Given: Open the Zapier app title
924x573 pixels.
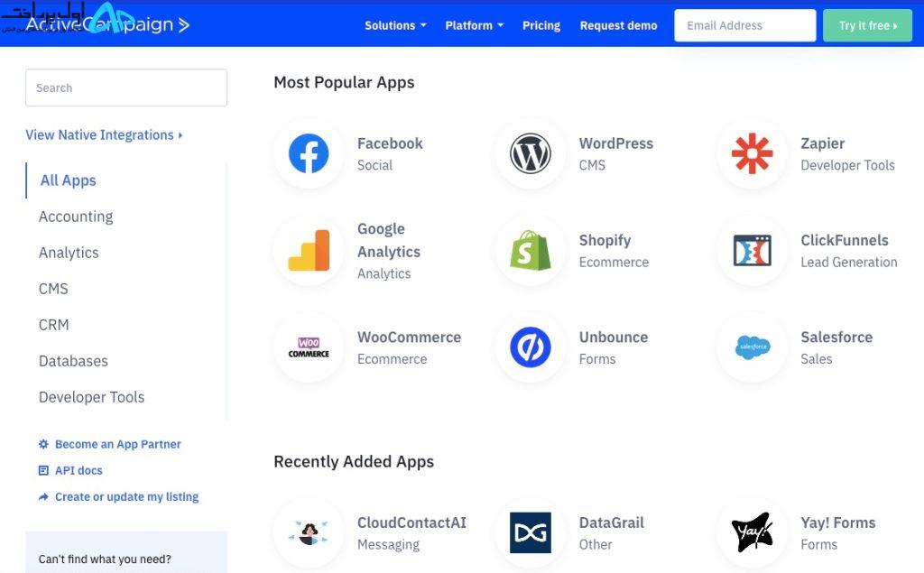Looking at the screenshot, I should [x=822, y=143].
